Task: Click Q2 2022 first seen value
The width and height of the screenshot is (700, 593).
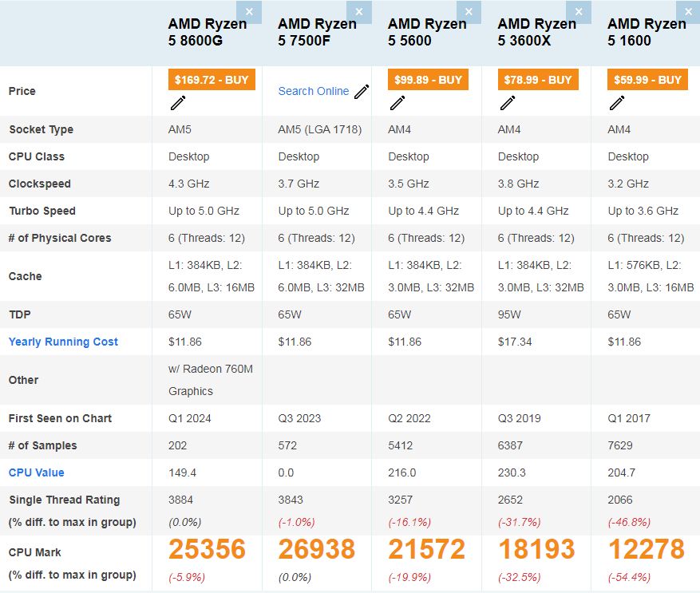Action: pos(409,418)
